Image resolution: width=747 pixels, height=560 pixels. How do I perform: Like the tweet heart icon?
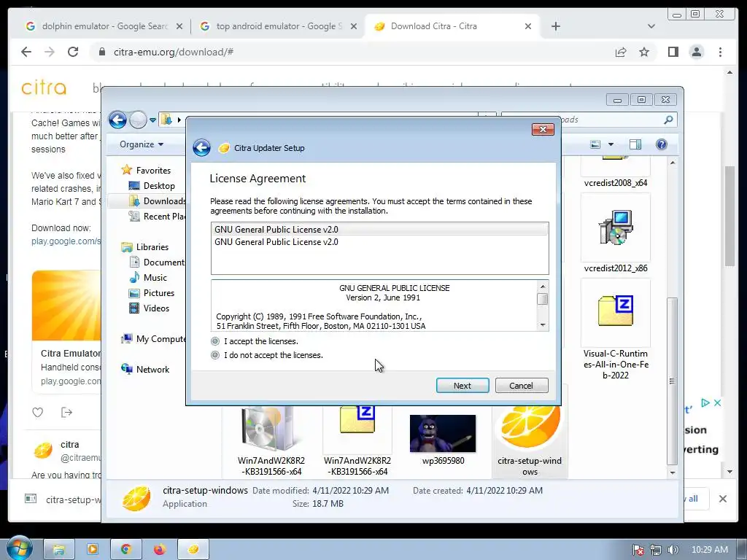(38, 413)
